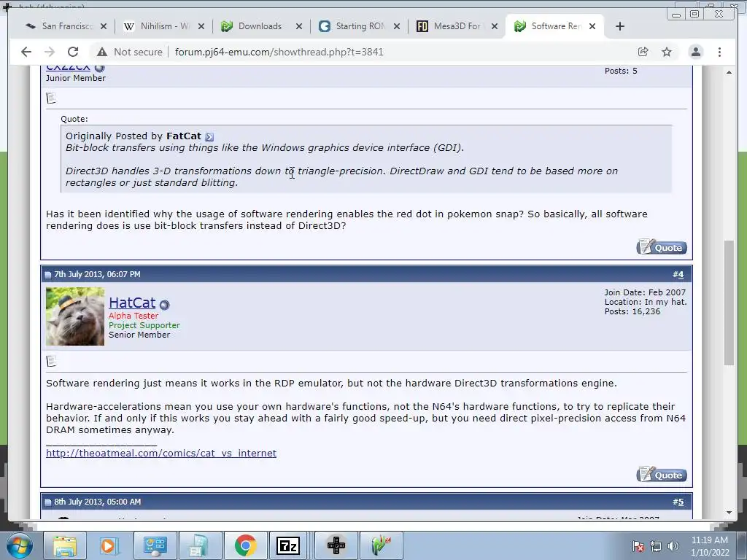The image size is (747, 560).
Task: Open HatCat user profile link
Action: 132,303
